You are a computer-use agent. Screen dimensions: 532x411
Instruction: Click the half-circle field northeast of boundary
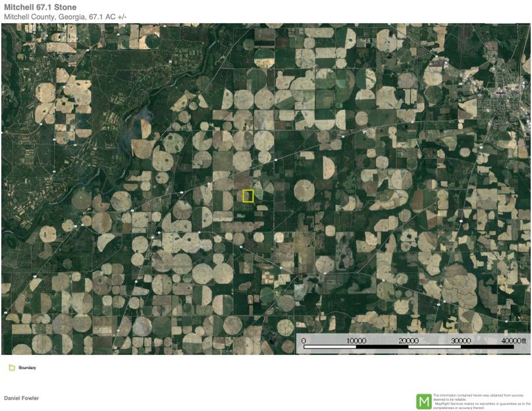pos(327,166)
